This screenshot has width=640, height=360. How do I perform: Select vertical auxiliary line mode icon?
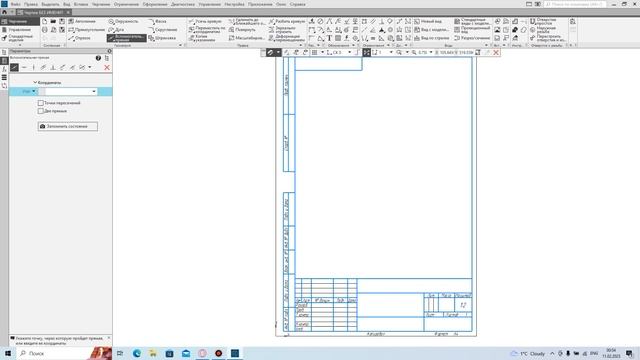coord(33,67)
